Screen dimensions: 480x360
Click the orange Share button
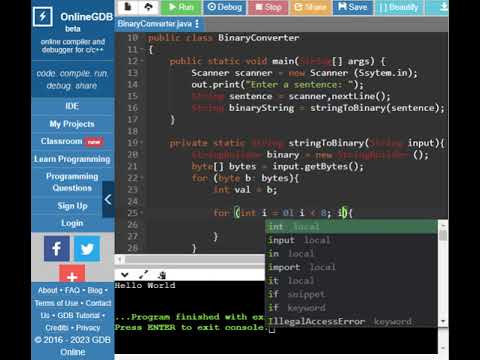(310, 7)
